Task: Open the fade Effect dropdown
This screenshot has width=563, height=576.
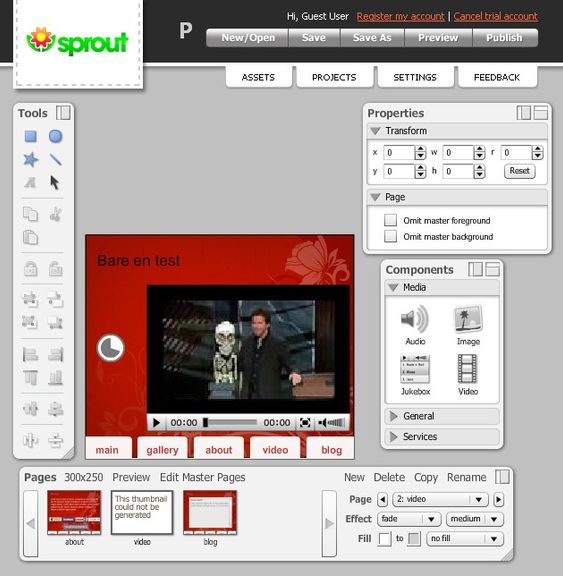Action: point(409,519)
